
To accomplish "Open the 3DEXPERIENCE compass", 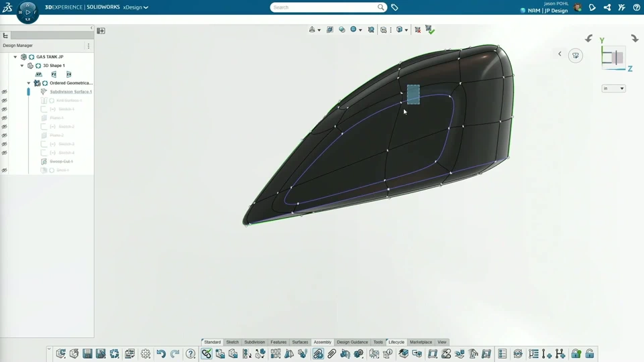I will pyautogui.click(x=28, y=12).
